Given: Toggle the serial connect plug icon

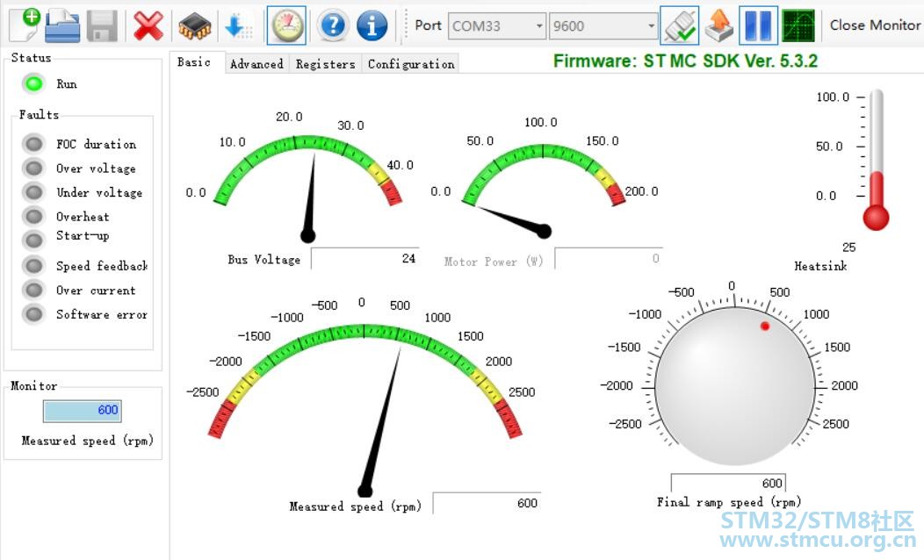Looking at the screenshot, I should point(679,25).
